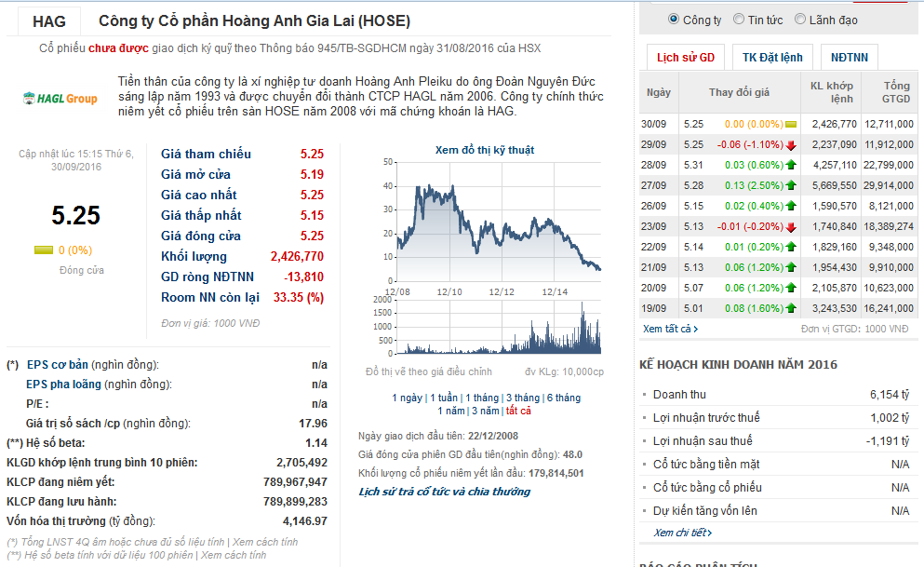Click the red down arrow on the 29/09 row
Screen dimensions: 924x567
click(x=791, y=145)
